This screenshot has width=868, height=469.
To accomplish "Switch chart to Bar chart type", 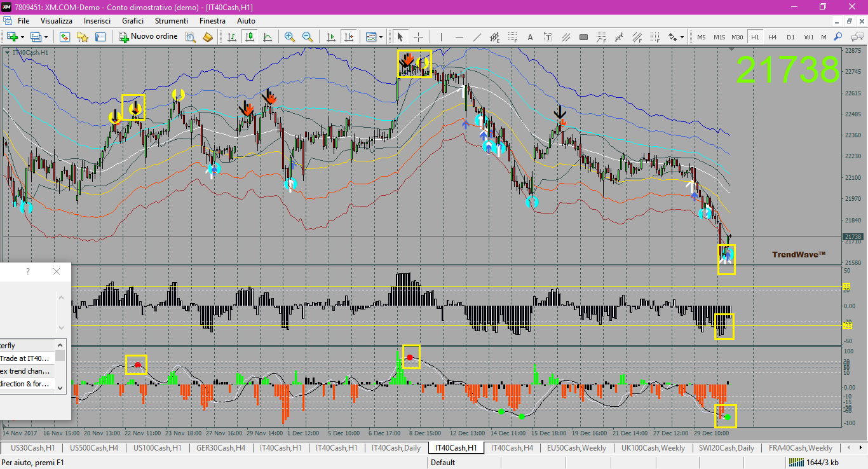I will [x=232, y=37].
